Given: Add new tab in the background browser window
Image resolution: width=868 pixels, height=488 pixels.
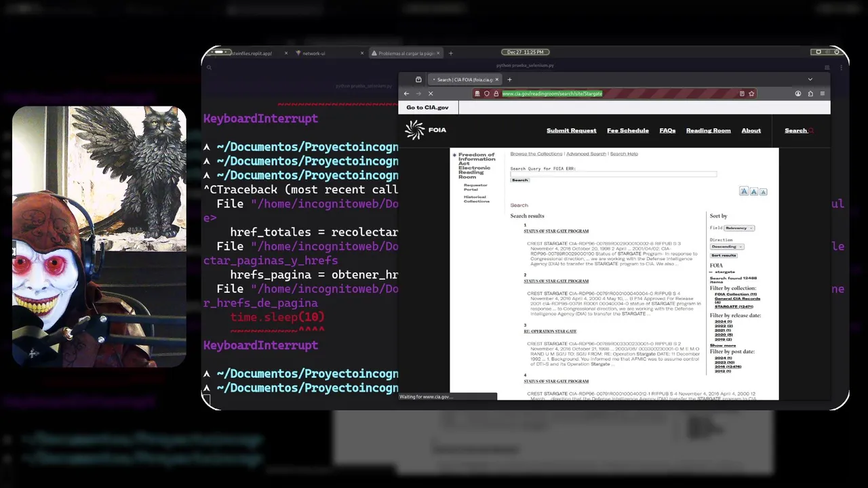Looking at the screenshot, I should tap(450, 53).
